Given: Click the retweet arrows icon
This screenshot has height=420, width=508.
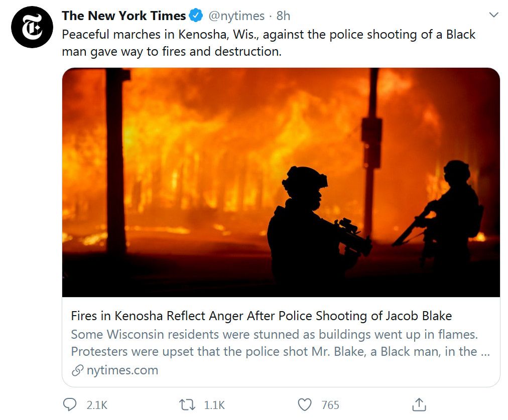Looking at the screenshot, I should click(188, 404).
